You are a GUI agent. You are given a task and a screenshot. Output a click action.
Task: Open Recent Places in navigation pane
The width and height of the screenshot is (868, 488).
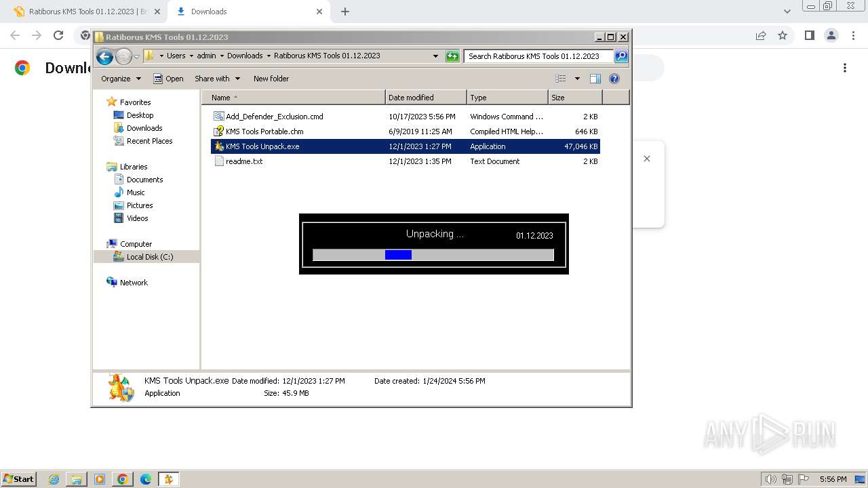[149, 141]
